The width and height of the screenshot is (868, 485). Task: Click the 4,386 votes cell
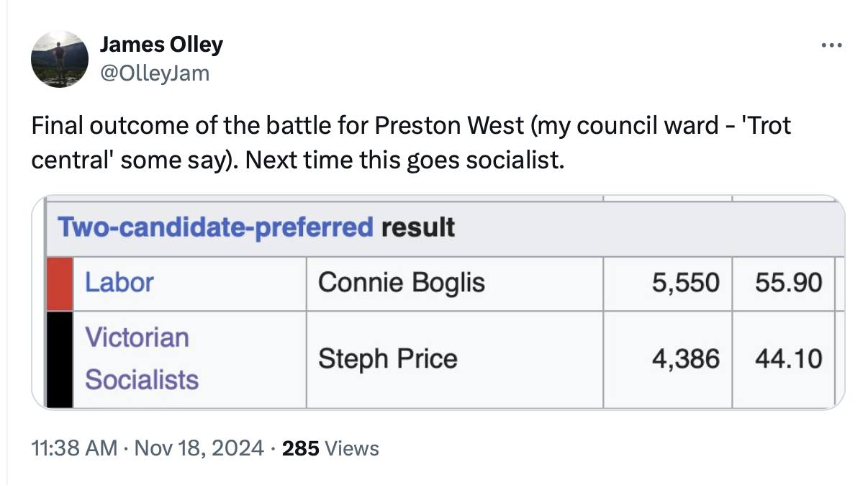click(668, 359)
